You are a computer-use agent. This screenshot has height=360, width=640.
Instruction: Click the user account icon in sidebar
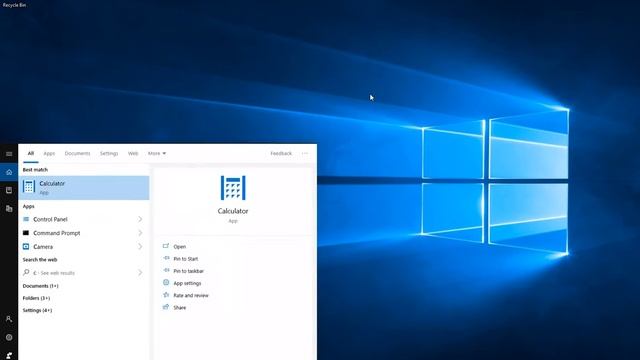point(9,319)
